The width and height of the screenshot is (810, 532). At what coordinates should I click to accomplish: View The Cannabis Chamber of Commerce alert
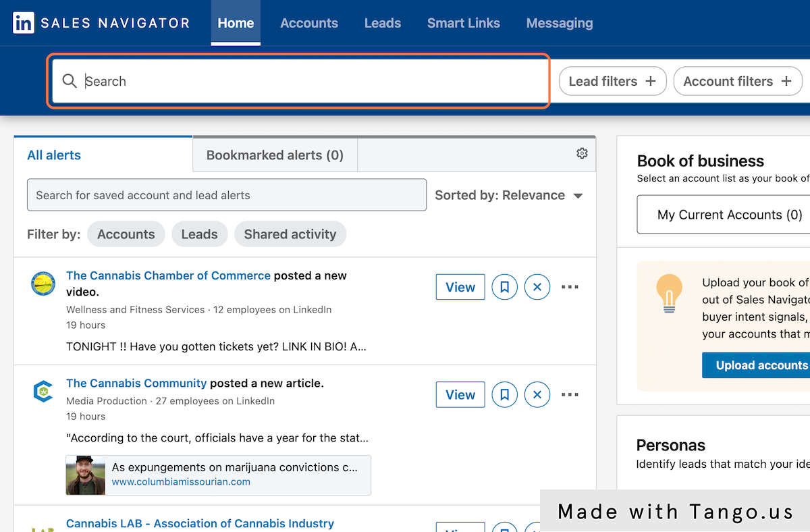[x=460, y=287]
